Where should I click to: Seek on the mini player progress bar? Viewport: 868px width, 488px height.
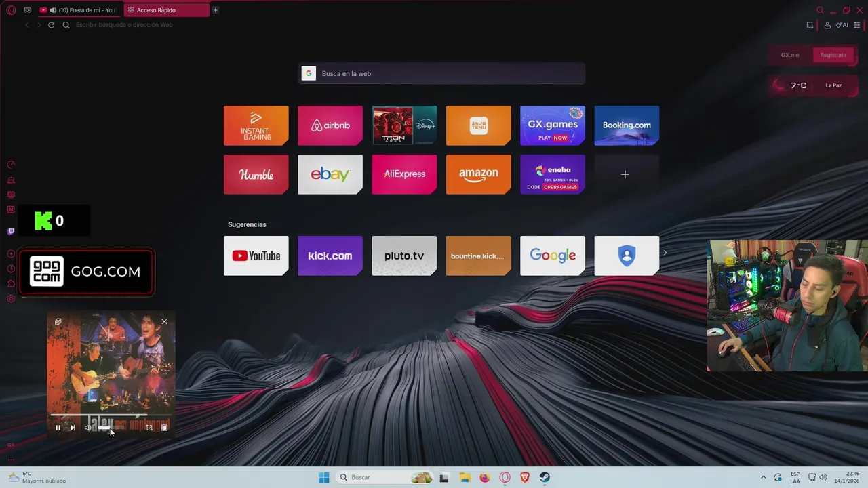[111, 415]
